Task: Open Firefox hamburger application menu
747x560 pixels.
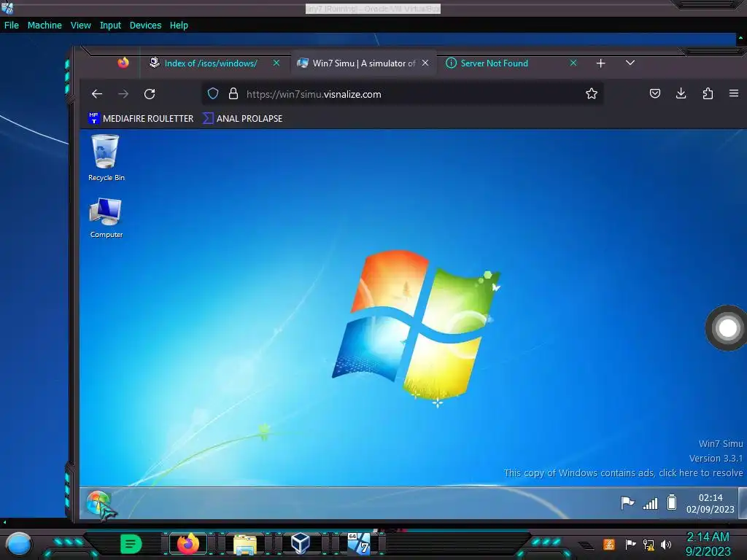Action: [x=734, y=94]
